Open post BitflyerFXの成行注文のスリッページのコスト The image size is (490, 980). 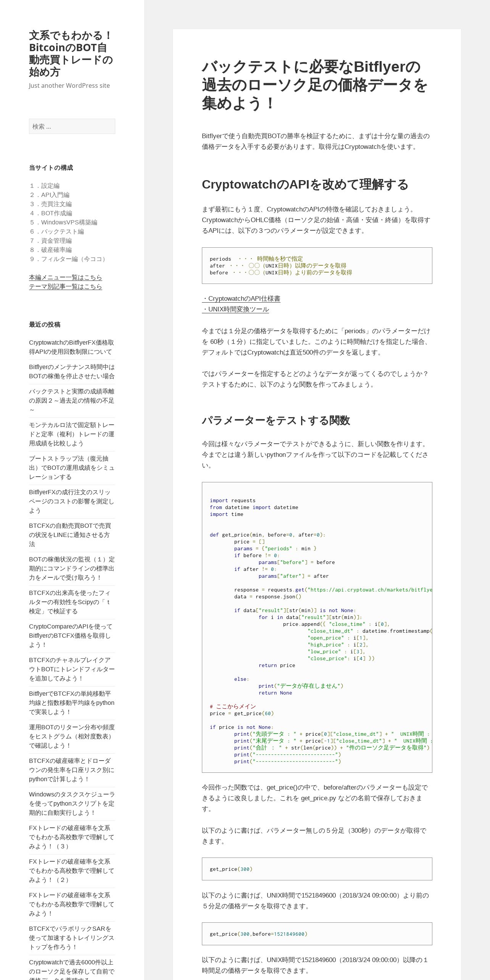(x=72, y=501)
